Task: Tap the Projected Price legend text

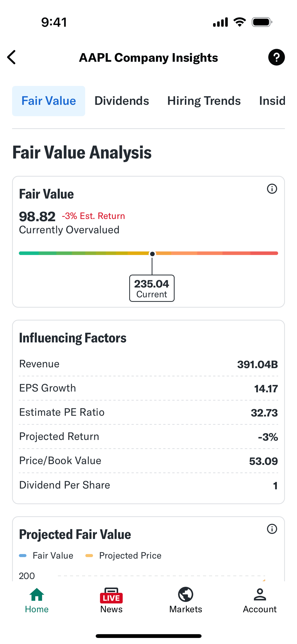Action: 130,555
